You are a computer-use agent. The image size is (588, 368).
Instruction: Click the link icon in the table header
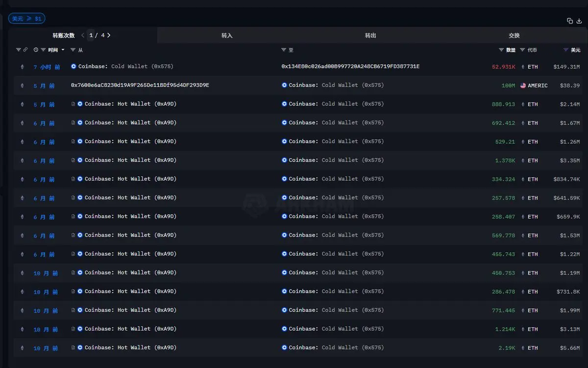pos(25,49)
